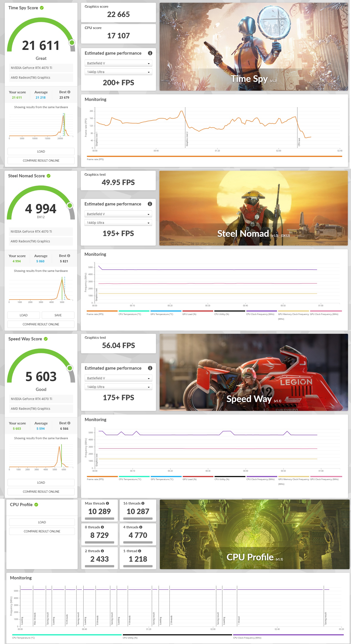Click COMPARE RESULT ONLINE under Steel Nomad
The height and width of the screenshot is (644, 351).
click(41, 324)
